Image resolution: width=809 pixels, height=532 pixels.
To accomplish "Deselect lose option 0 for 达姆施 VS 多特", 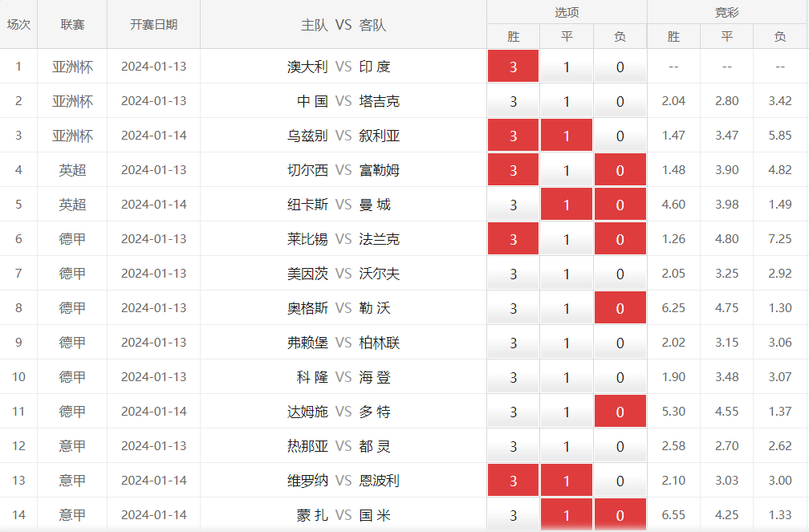I will coord(620,412).
